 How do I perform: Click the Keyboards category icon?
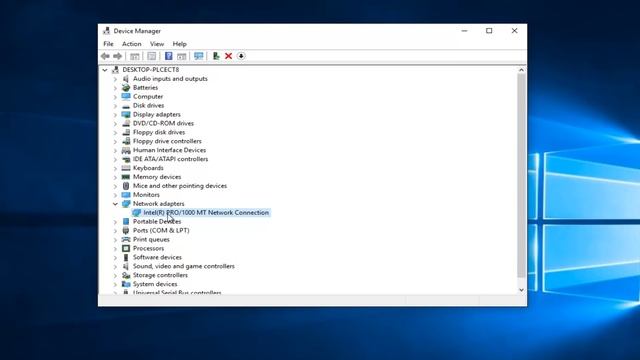pos(126,168)
